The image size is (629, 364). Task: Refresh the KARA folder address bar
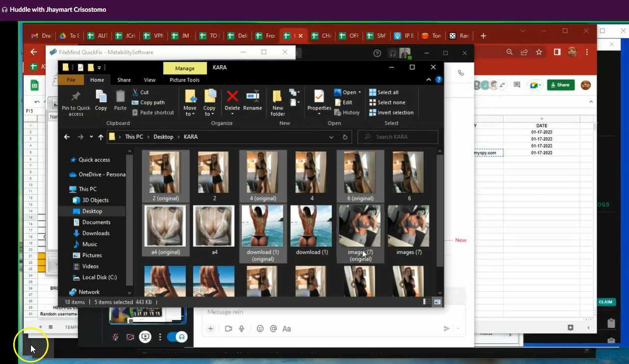345,137
